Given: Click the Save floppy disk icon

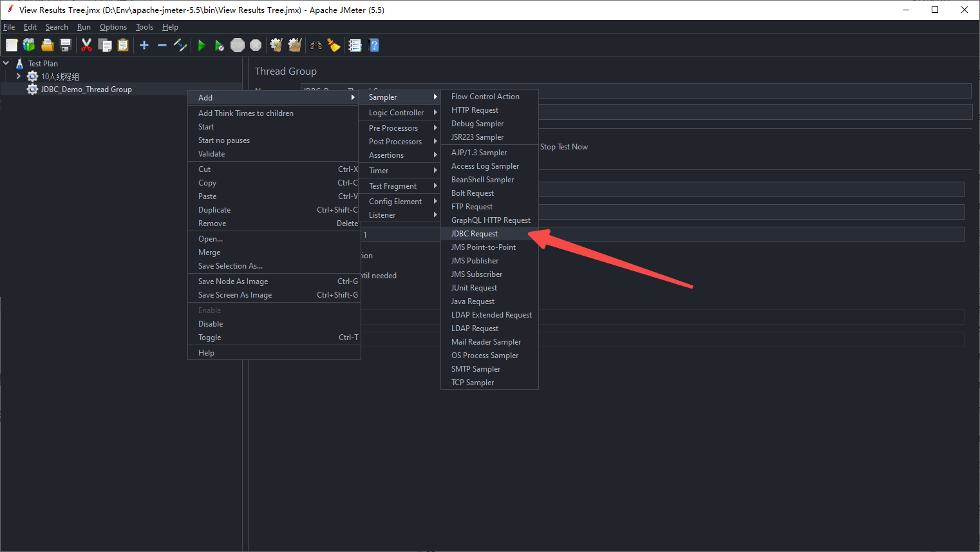Looking at the screenshot, I should pyautogui.click(x=65, y=45).
